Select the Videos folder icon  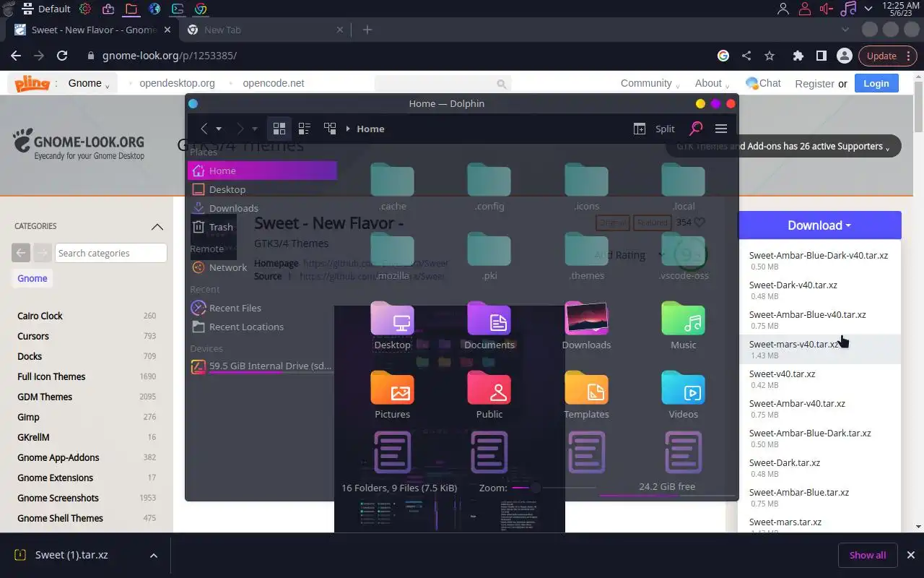[x=683, y=388]
